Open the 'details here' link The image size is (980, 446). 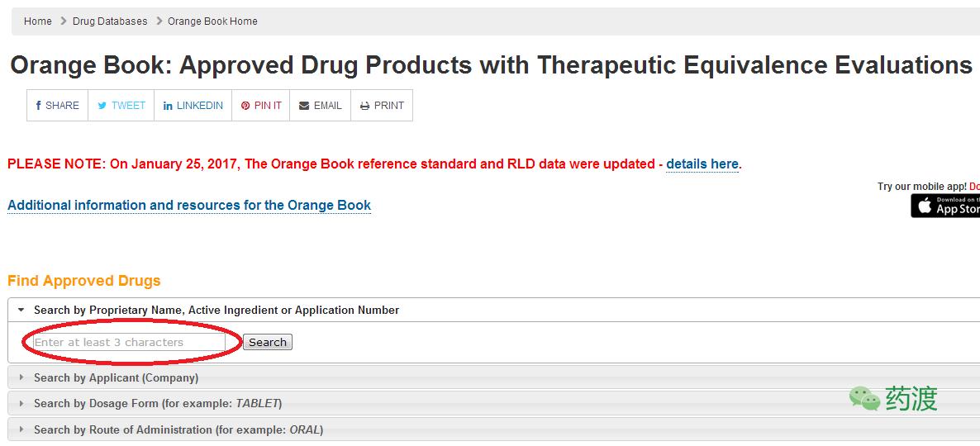coord(702,164)
